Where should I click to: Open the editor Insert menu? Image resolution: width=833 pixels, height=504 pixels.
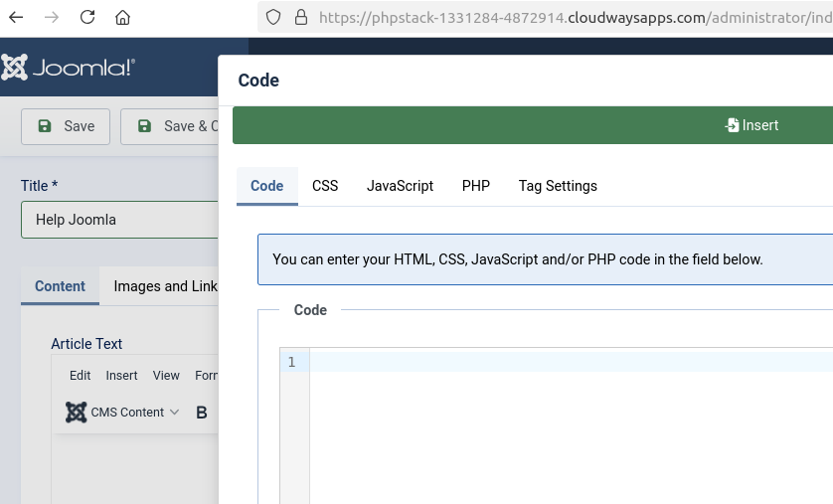121,376
